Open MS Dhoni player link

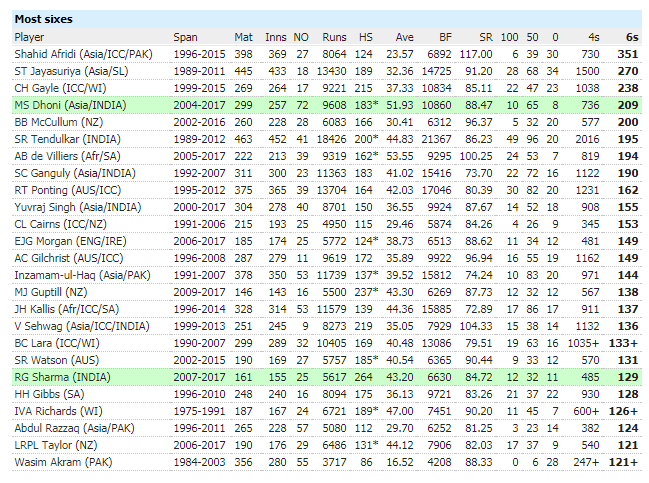70,105
